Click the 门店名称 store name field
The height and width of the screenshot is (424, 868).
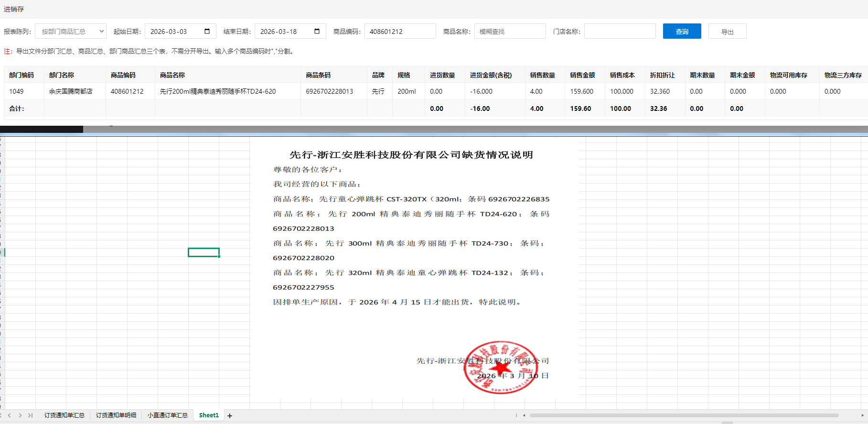[620, 32]
